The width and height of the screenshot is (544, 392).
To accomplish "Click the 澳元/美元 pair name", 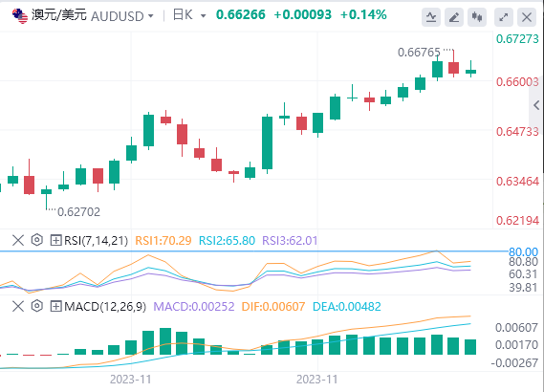I will tap(59, 15).
